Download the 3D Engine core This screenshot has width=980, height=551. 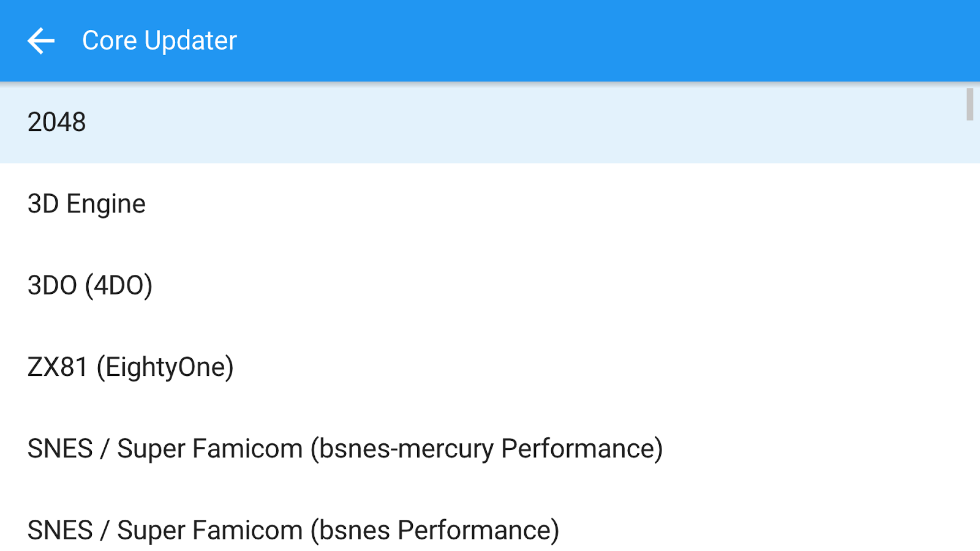[x=490, y=204]
